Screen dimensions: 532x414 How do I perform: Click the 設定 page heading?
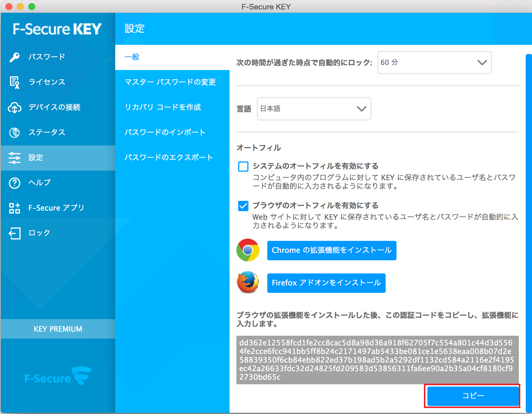[x=135, y=29]
